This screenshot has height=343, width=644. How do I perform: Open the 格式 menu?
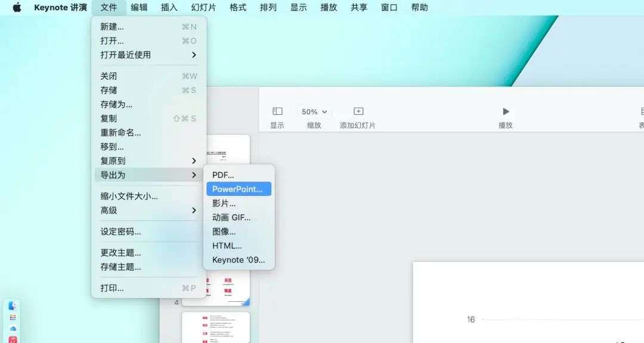point(238,7)
